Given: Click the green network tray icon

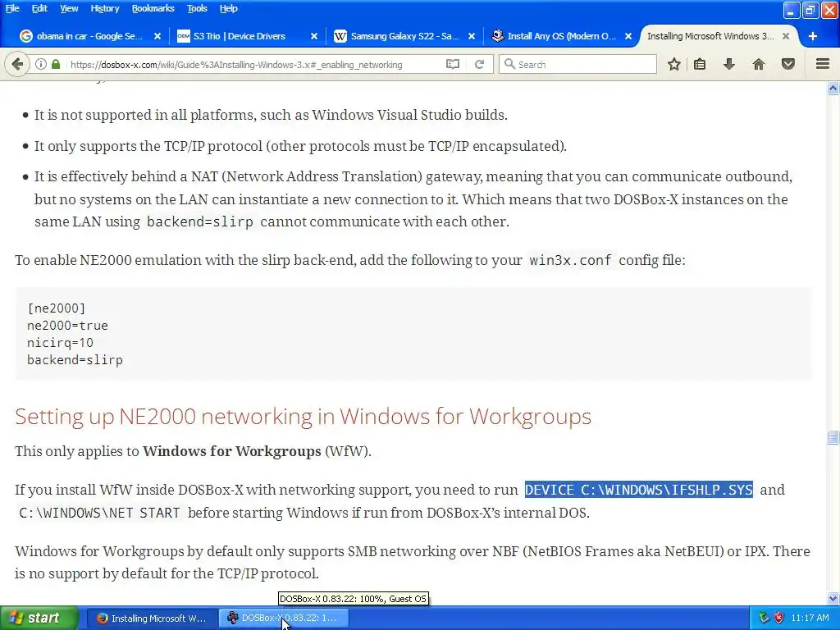Looking at the screenshot, I should (x=764, y=619).
